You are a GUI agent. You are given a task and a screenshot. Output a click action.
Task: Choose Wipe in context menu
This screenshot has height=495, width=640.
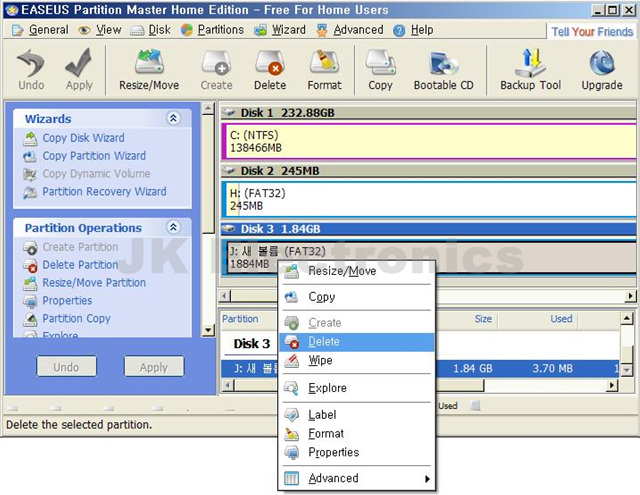point(357,361)
